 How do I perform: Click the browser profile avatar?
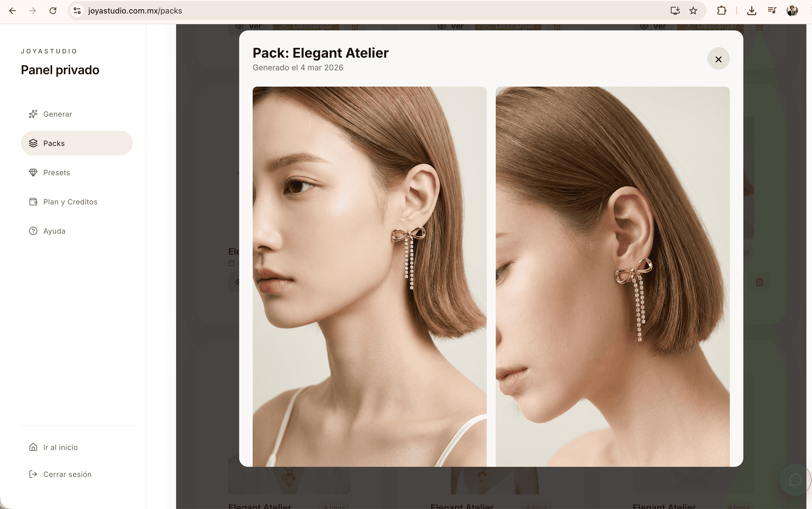(x=792, y=11)
